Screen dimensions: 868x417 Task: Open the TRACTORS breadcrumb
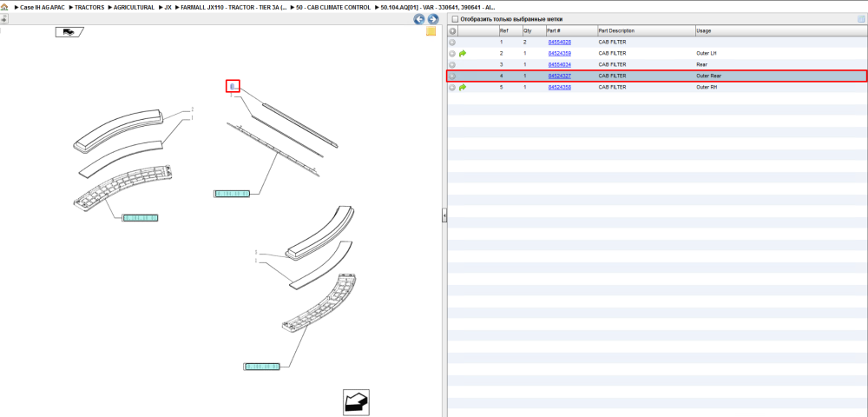coord(89,8)
